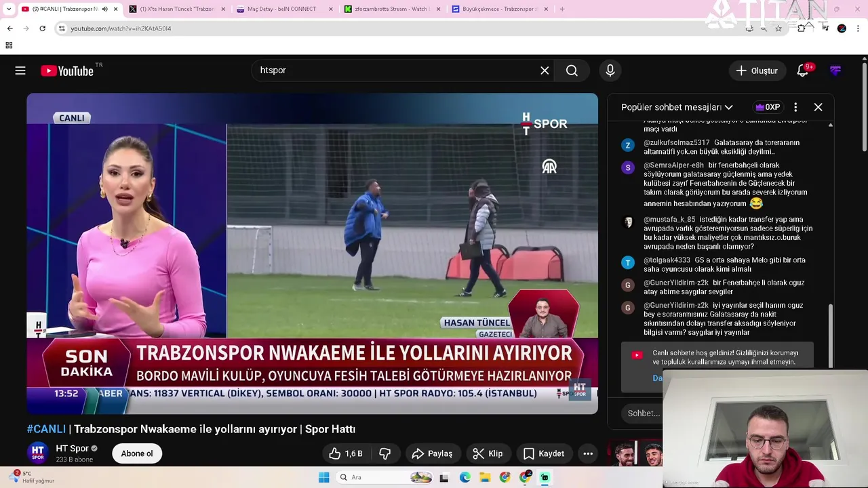Viewport: 868px width, 488px height.
Task: Dislike the HT Spor video
Action: [x=385, y=453]
